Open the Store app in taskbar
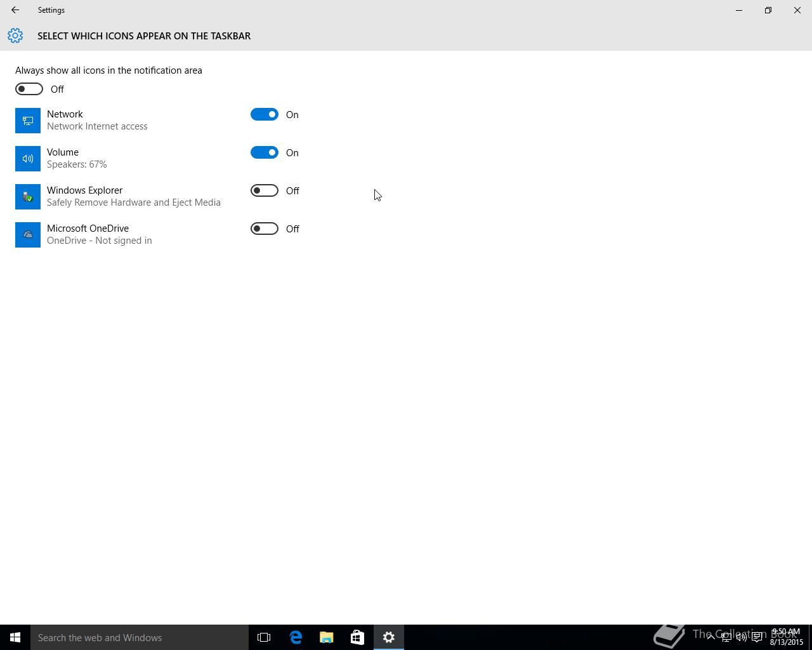The width and height of the screenshot is (812, 650). (x=357, y=637)
